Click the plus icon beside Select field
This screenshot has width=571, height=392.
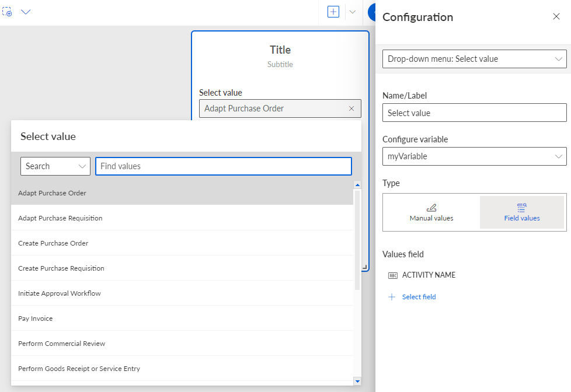point(392,297)
